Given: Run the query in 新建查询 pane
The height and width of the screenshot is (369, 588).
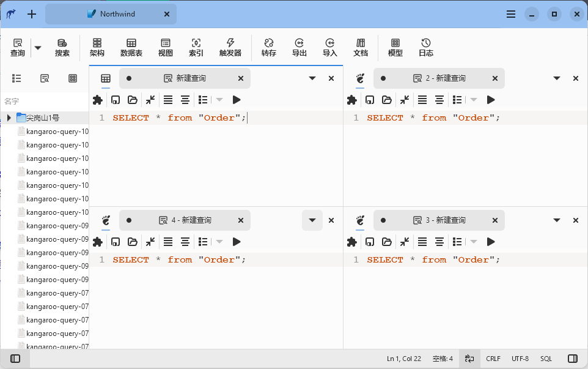Looking at the screenshot, I should pos(237,100).
